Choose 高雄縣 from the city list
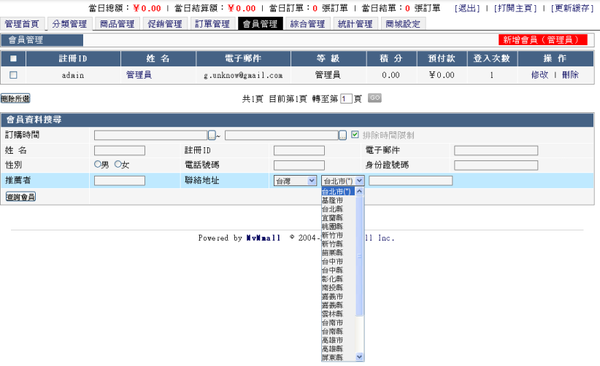The width and height of the screenshot is (600, 366). [x=332, y=349]
